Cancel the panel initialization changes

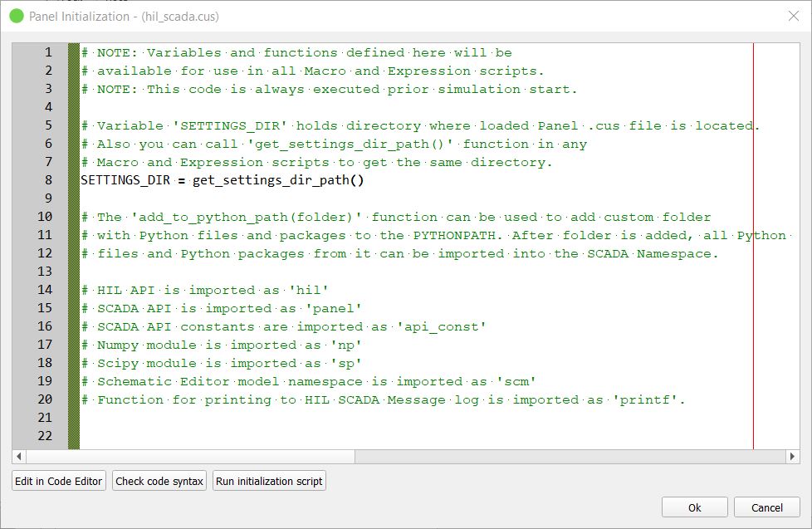(766, 507)
